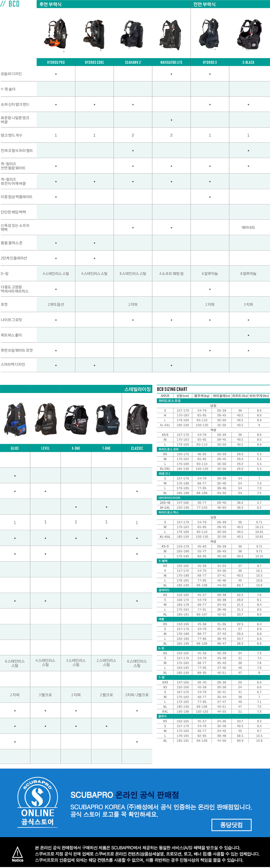Select the Hydros Pro BCD product image
This screenshot has height=868, width=270.
coord(56,35)
